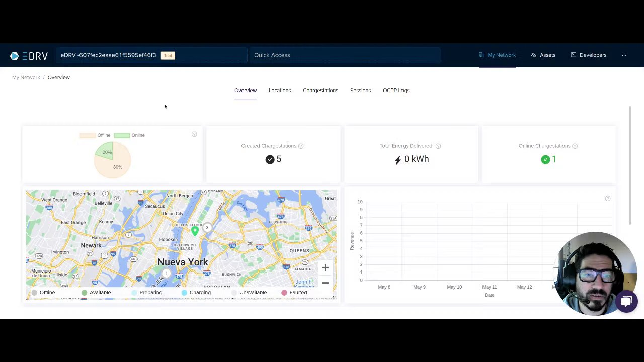The width and height of the screenshot is (644, 362).
Task: Click help icon on pie chart card
Action: click(x=194, y=134)
